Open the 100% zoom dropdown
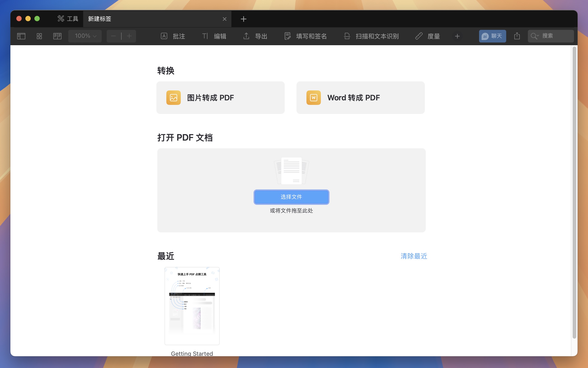 pyautogui.click(x=85, y=36)
